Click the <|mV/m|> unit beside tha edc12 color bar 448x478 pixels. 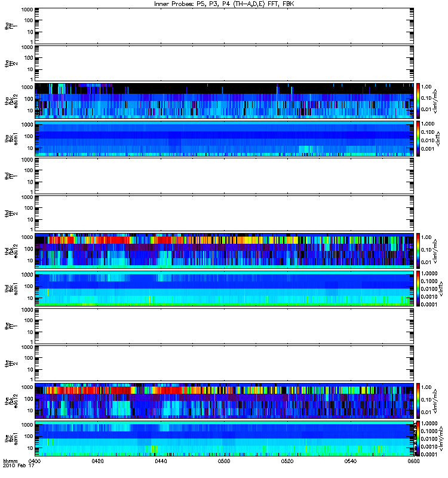point(435,101)
